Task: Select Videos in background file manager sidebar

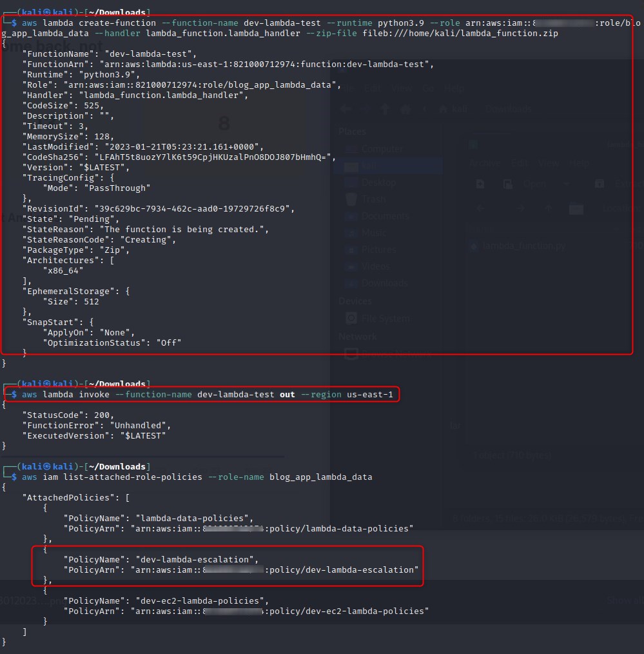Action: tap(376, 266)
